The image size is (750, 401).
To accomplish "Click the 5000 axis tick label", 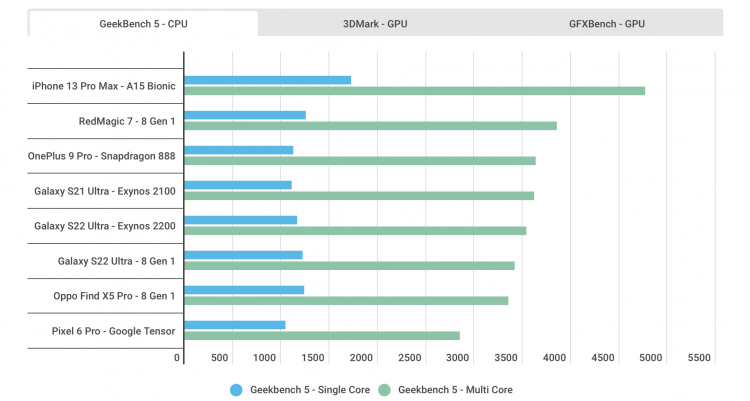I will click(x=651, y=357).
